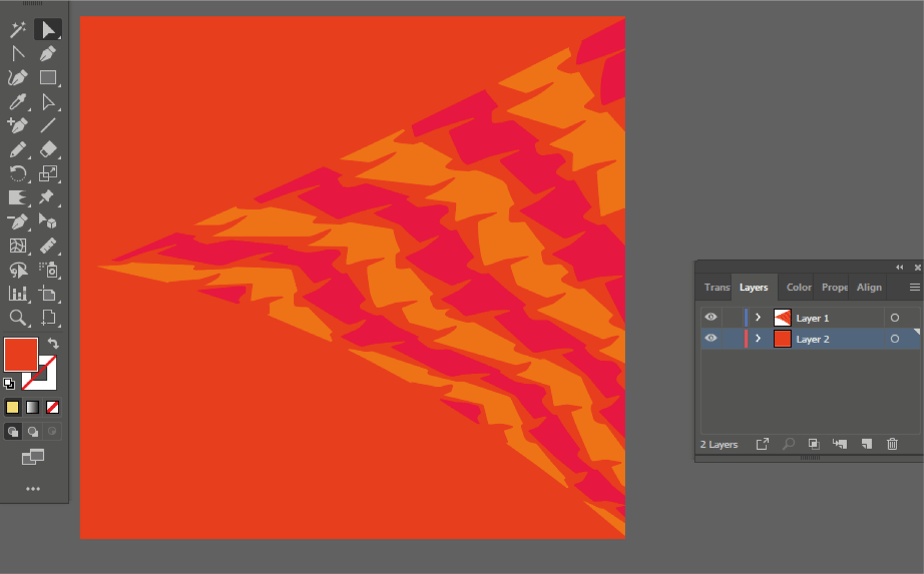924x574 pixels.
Task: Click Layer 1 thumbnail
Action: 782,318
